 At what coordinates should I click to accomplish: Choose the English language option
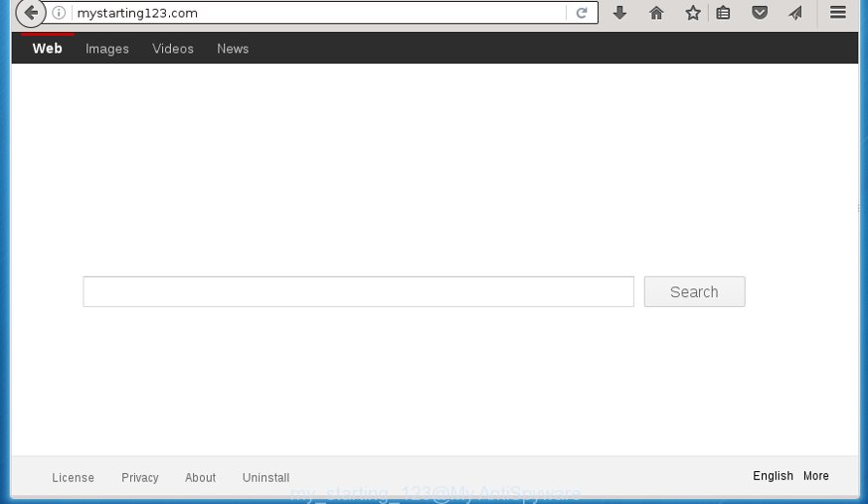tap(773, 476)
